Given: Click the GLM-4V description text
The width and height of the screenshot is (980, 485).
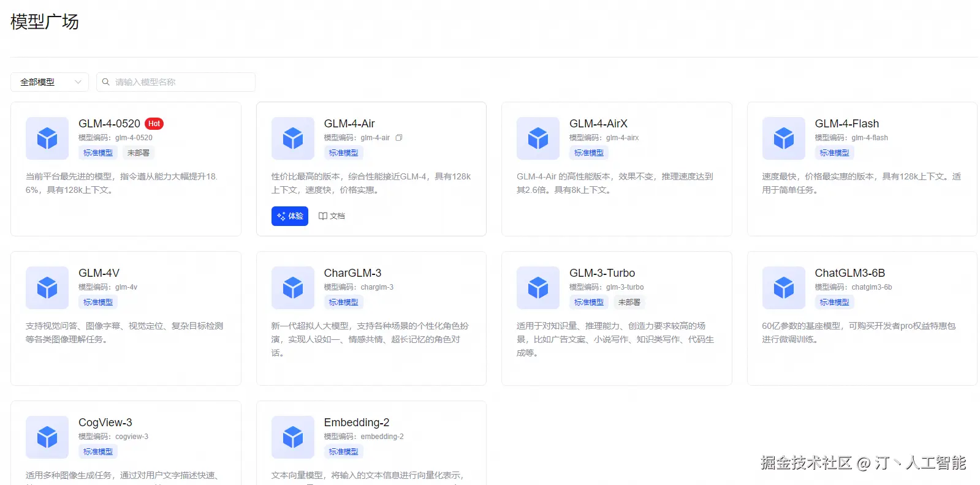Looking at the screenshot, I should (124, 333).
